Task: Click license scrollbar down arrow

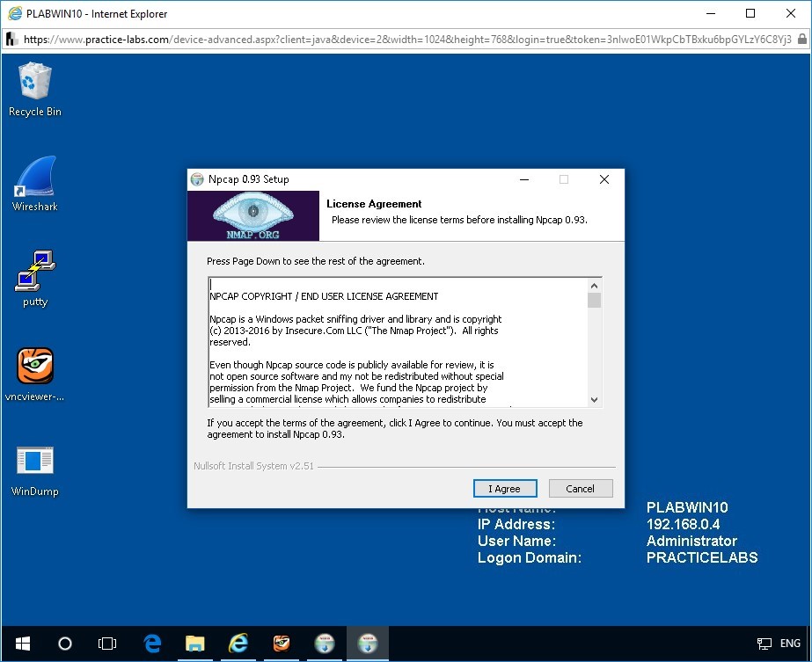Action: 594,400
